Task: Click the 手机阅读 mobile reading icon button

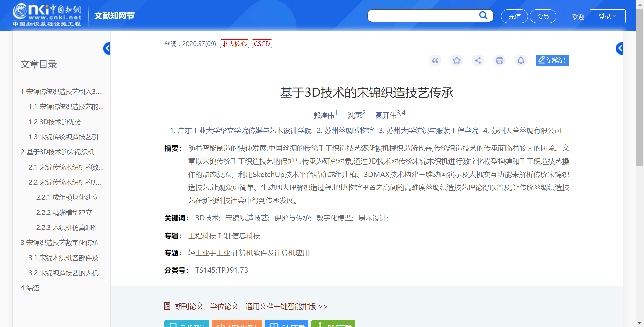Action: pos(186,324)
